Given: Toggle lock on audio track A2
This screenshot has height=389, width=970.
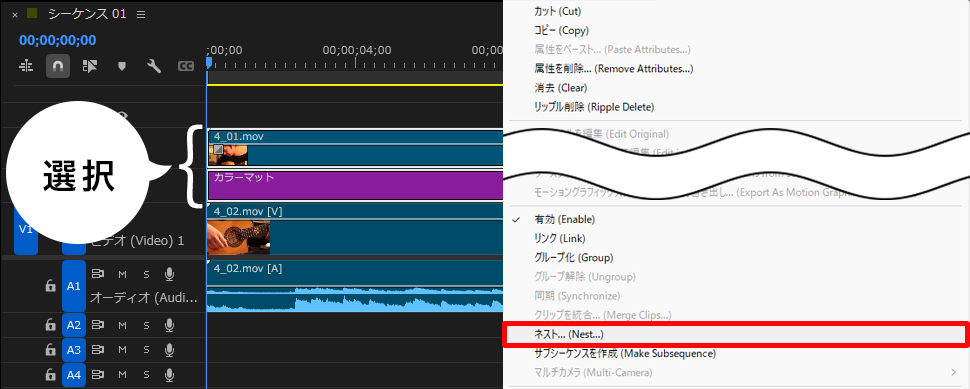Looking at the screenshot, I should point(51,325).
